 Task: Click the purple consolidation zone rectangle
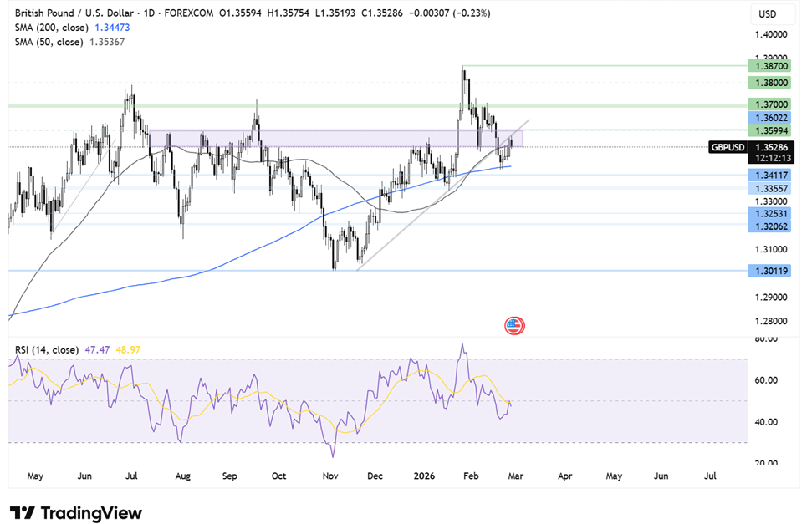(x=337, y=138)
